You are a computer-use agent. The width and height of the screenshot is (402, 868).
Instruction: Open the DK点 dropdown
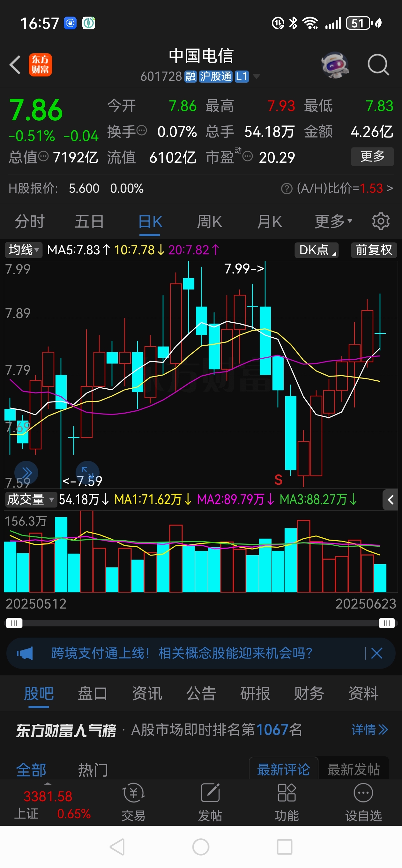coord(316,250)
